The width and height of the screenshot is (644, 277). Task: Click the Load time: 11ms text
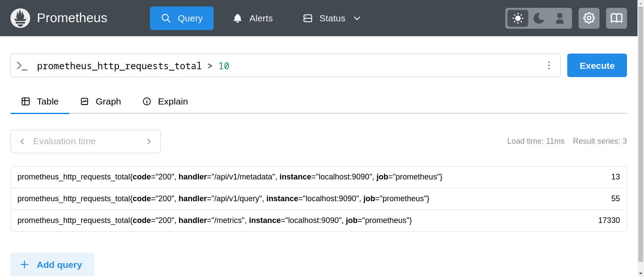pyautogui.click(x=536, y=141)
